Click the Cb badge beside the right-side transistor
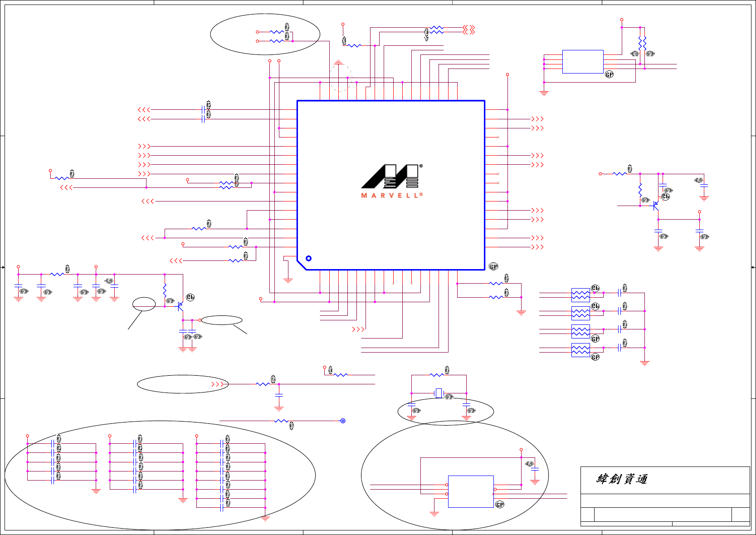Screen dimensions: 756x535 pos(665,196)
